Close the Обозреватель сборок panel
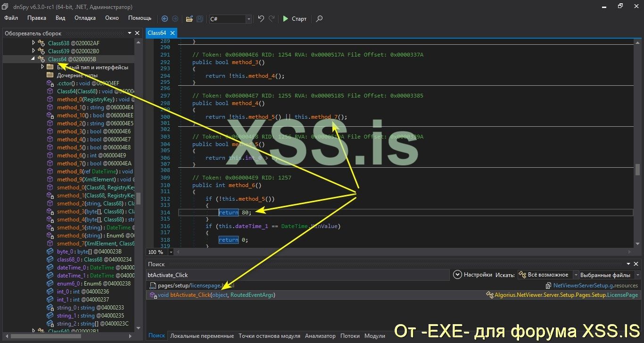This screenshot has height=343, width=644. coord(137,33)
